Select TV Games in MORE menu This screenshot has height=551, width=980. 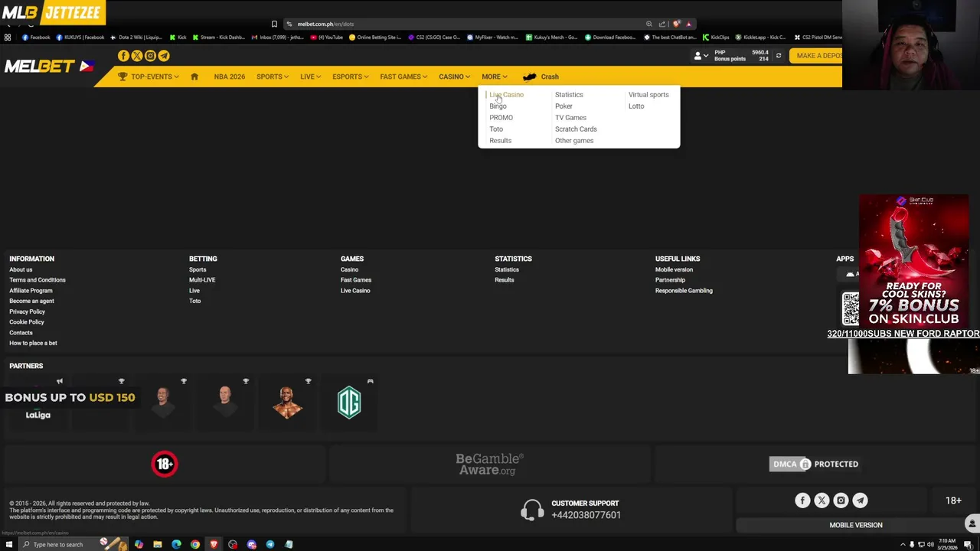pos(570,118)
